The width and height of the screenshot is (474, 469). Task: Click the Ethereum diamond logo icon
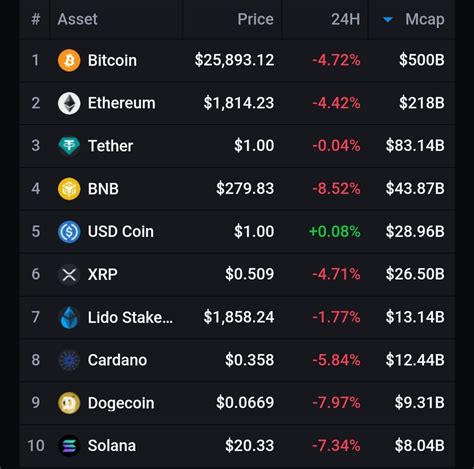(x=69, y=103)
